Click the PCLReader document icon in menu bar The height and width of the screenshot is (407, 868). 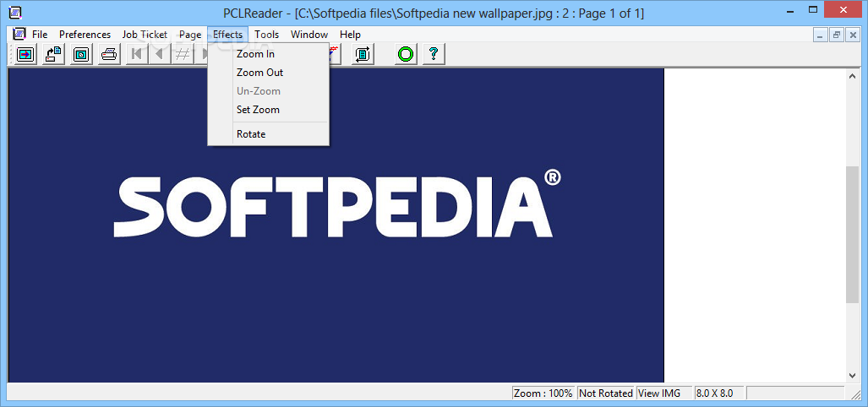pos(20,34)
